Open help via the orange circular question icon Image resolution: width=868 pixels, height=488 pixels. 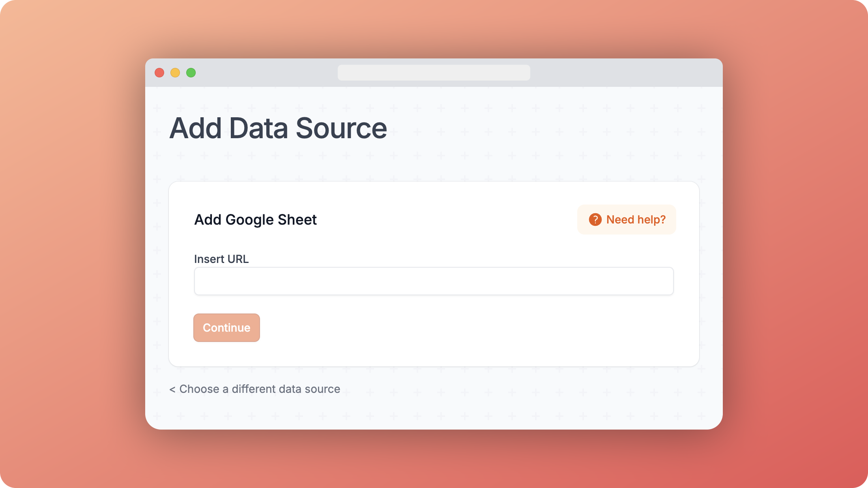point(595,220)
